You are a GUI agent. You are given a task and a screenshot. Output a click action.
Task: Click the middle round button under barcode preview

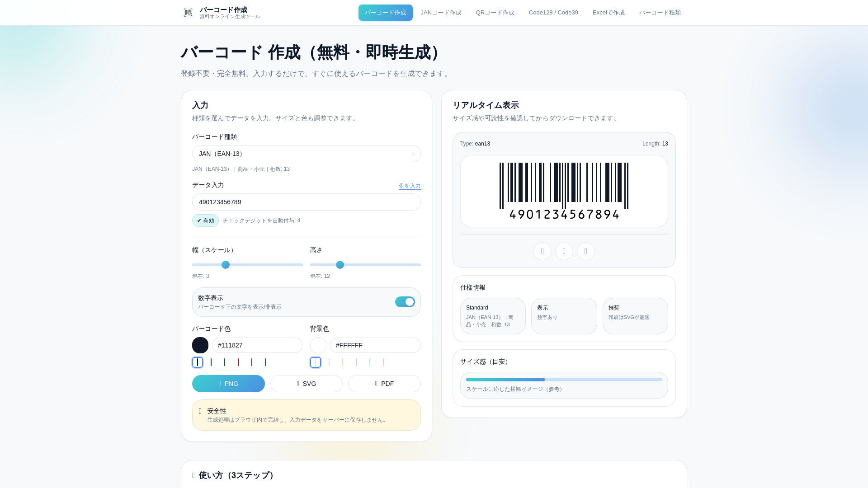point(564,251)
